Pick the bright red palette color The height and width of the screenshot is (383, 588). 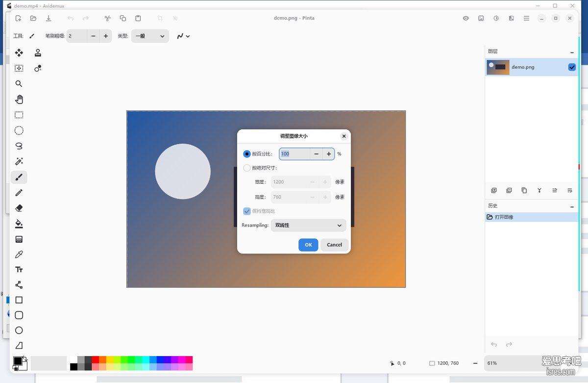96,359
